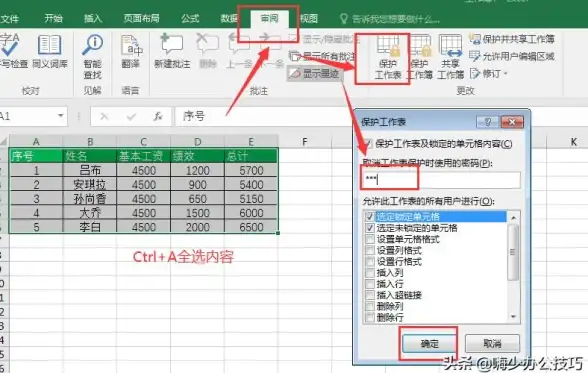Select column A header
The width and height of the screenshot is (588, 373).
pos(36,142)
